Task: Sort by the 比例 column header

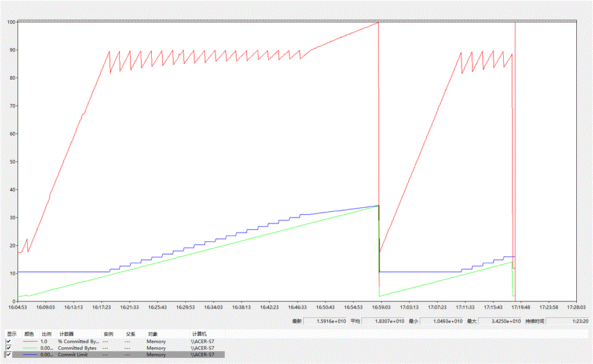Action: pos(47,334)
